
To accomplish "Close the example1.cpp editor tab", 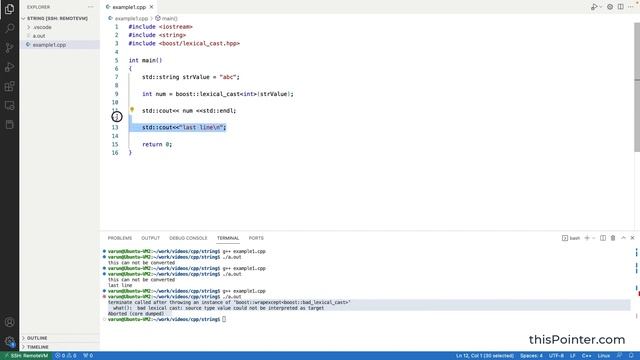I will (151, 7).
